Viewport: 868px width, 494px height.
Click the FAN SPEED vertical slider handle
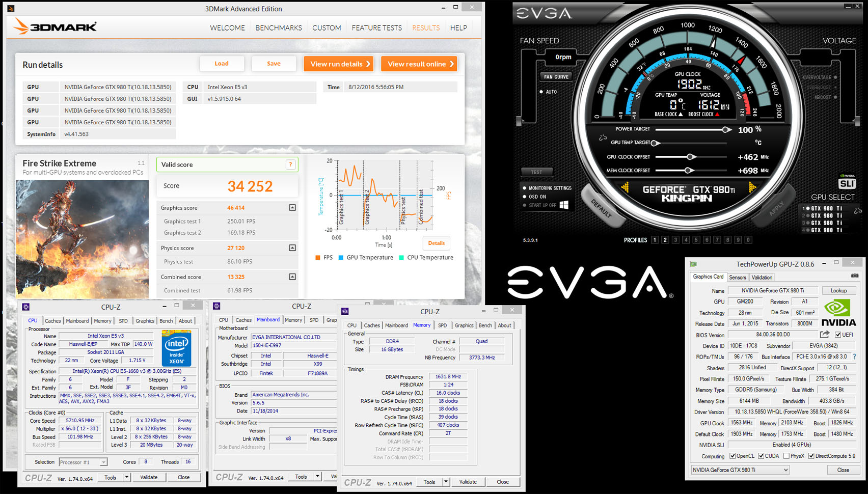[x=519, y=121]
